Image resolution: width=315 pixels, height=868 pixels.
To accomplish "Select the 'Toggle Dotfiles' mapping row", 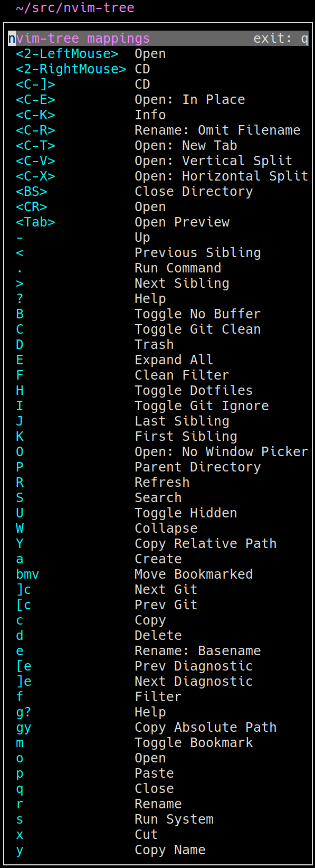I will point(158,391).
